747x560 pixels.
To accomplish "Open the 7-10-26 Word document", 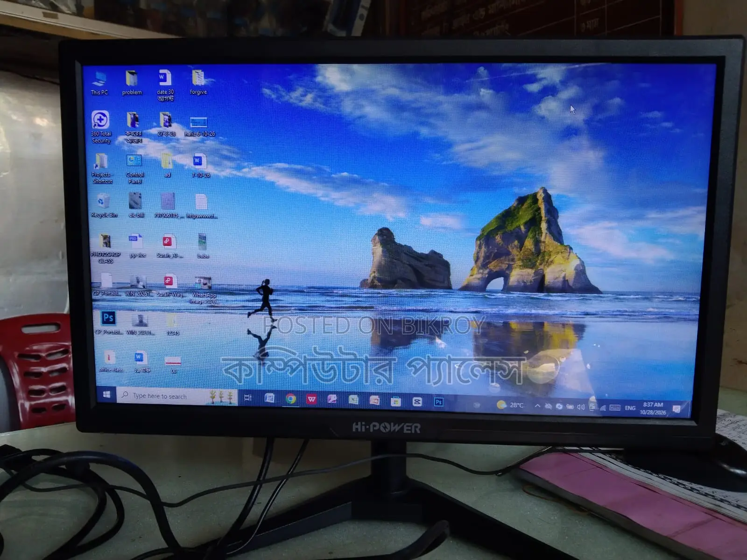I will coord(200,165).
